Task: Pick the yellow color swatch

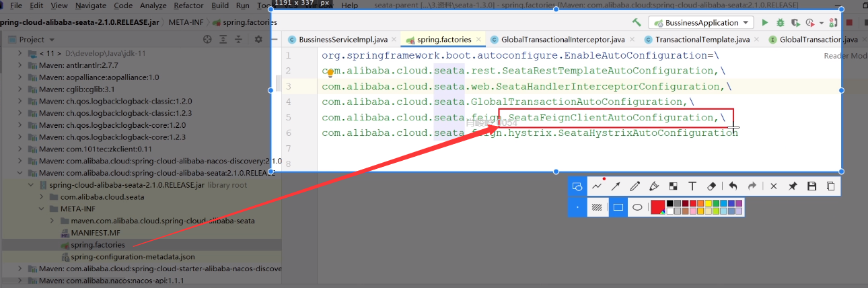Action: [x=709, y=203]
